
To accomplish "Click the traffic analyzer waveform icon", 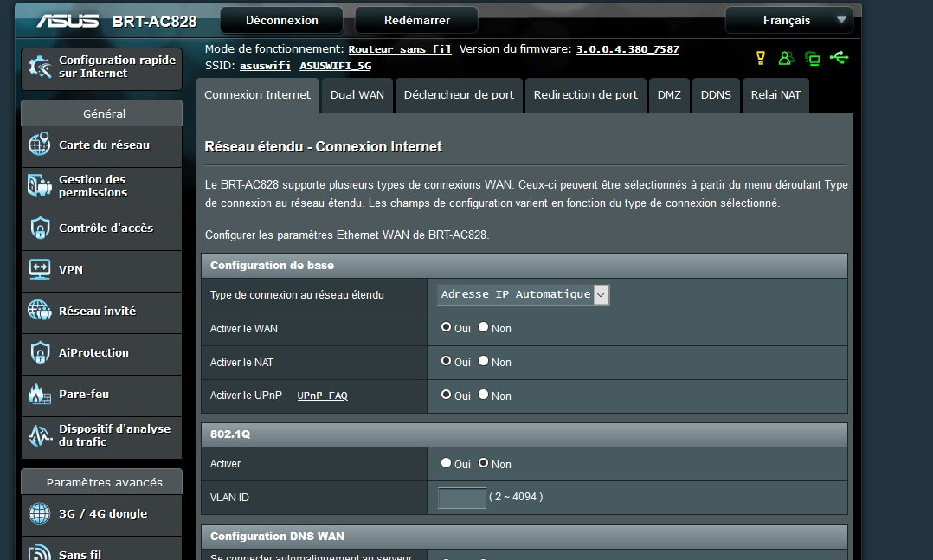I will click(x=40, y=435).
